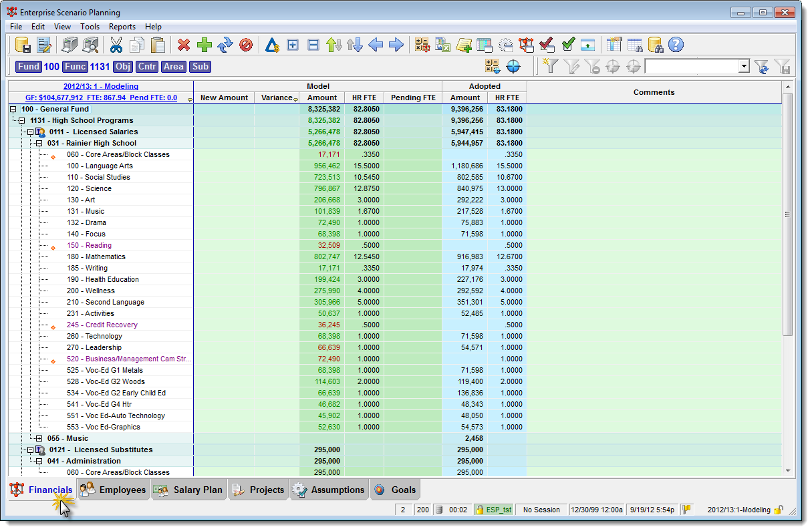Switch to the Employees tab

click(114, 489)
